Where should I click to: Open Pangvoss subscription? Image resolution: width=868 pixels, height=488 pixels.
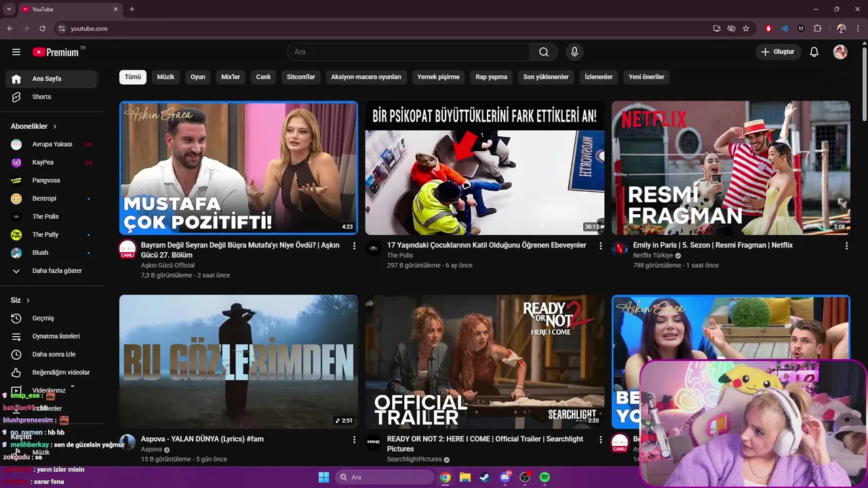pos(52,180)
